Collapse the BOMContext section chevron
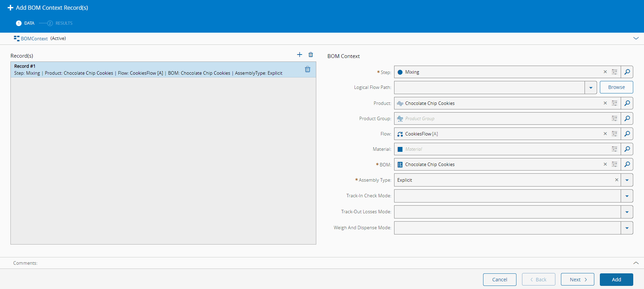This screenshot has width=644, height=289. point(636,38)
